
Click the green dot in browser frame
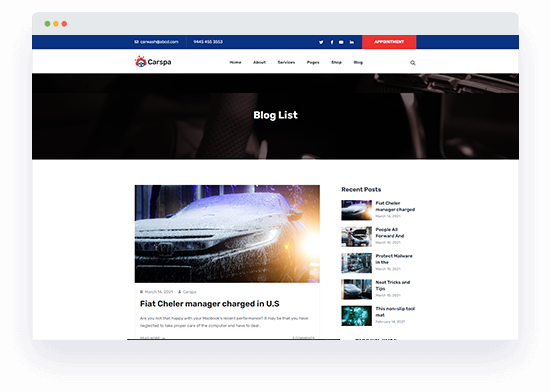coord(47,24)
